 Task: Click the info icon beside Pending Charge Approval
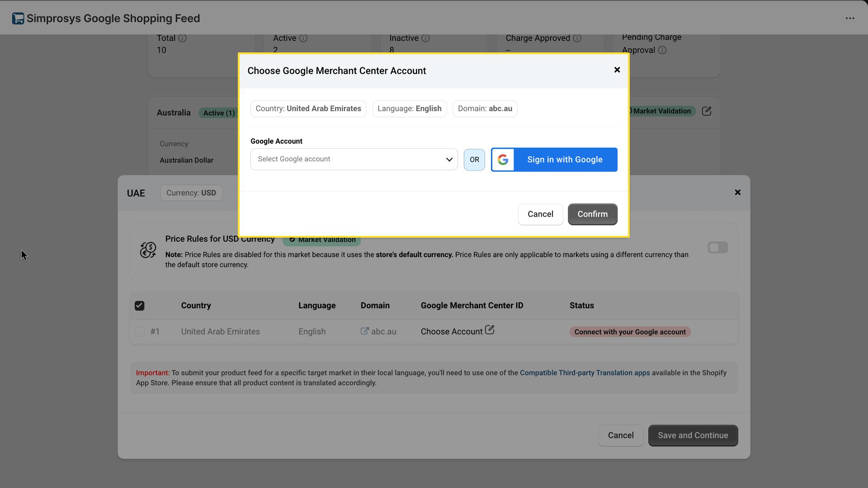663,50
